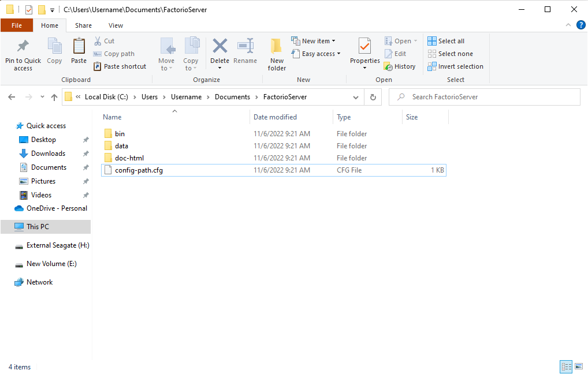This screenshot has height=374, width=588.
Task: Click the Open button in ribbon
Action: [x=401, y=41]
